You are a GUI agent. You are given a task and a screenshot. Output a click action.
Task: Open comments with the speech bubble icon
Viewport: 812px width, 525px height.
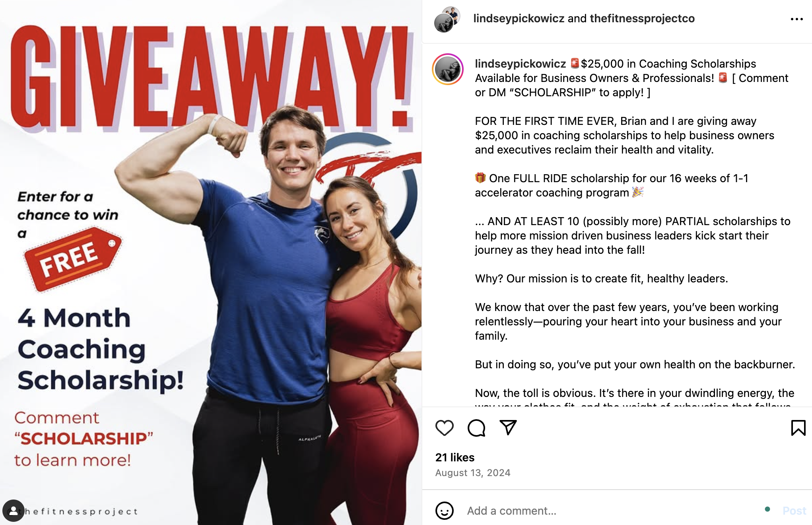(x=476, y=428)
